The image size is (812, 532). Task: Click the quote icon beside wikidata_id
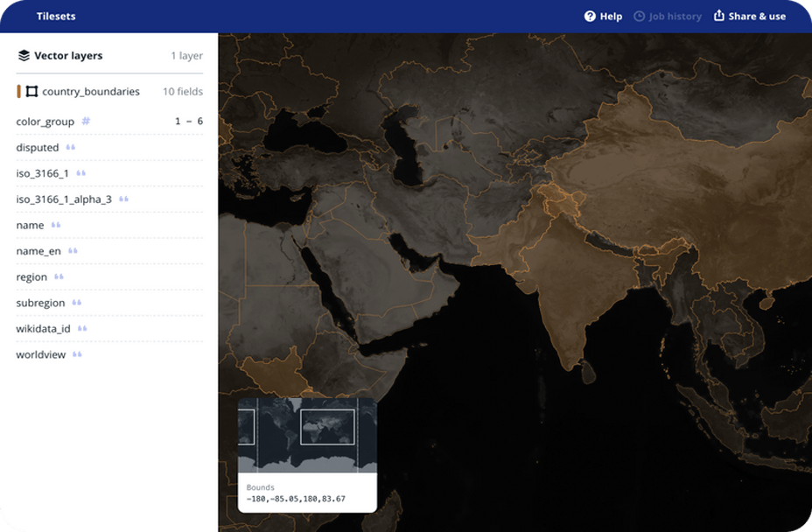(82, 329)
